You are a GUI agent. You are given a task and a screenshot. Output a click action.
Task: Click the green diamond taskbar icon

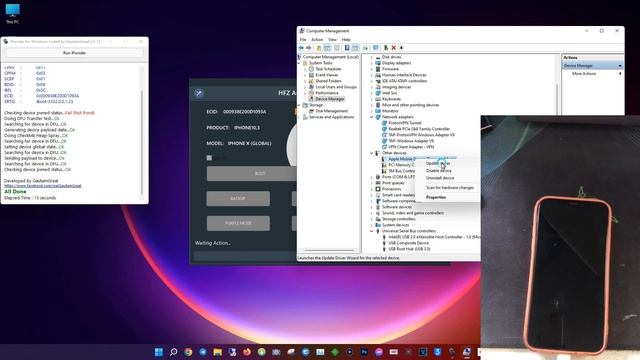tap(335, 352)
